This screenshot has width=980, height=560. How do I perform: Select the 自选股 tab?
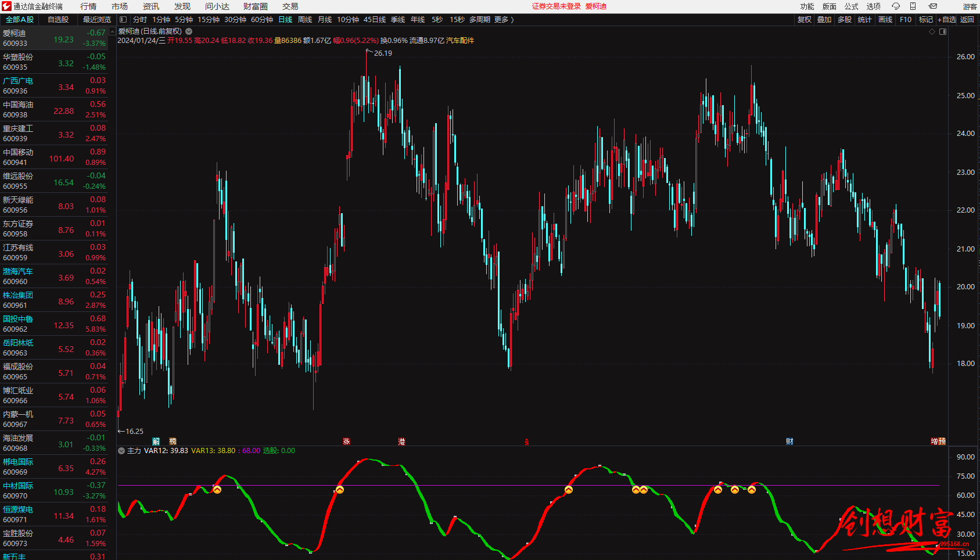[x=58, y=20]
